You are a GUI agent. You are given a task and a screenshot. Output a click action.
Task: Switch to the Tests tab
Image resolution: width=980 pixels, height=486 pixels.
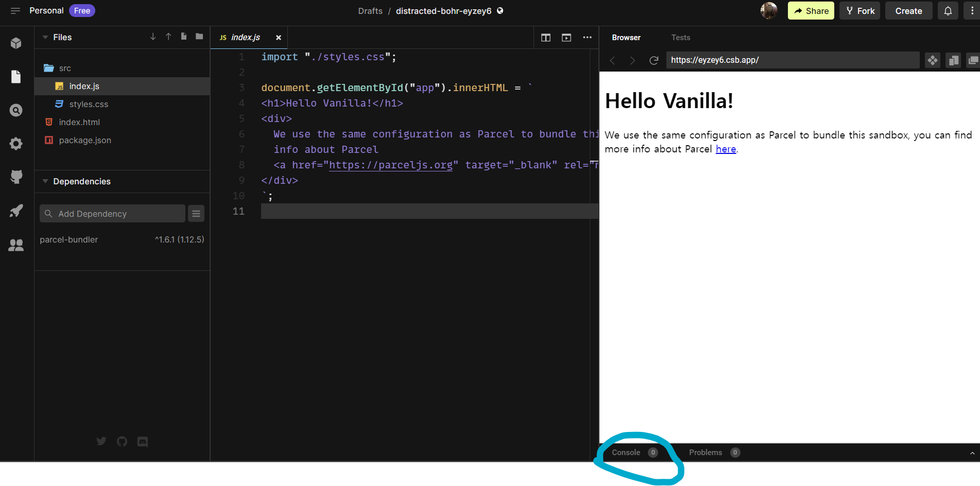pyautogui.click(x=680, y=38)
